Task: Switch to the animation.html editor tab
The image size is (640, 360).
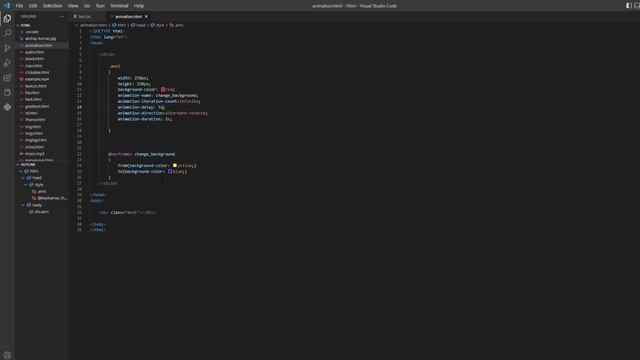Action: (x=128, y=16)
